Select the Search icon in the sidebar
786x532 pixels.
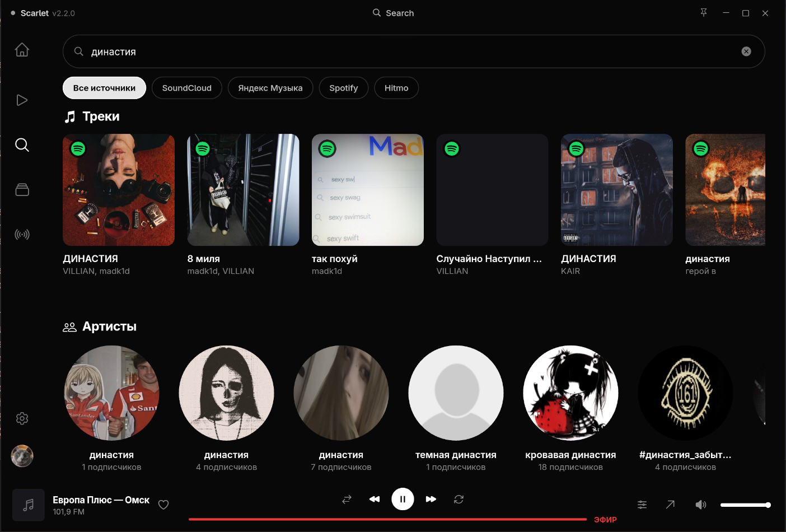22,145
